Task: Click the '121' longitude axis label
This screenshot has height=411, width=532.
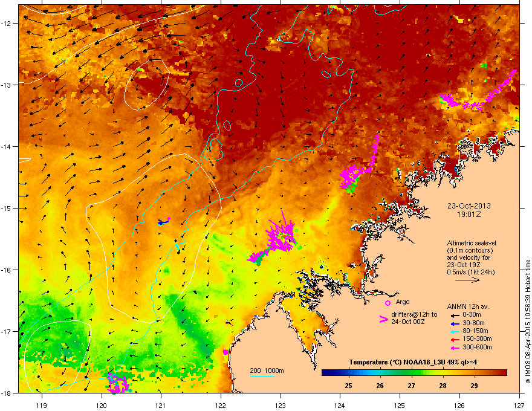Action: point(161,405)
